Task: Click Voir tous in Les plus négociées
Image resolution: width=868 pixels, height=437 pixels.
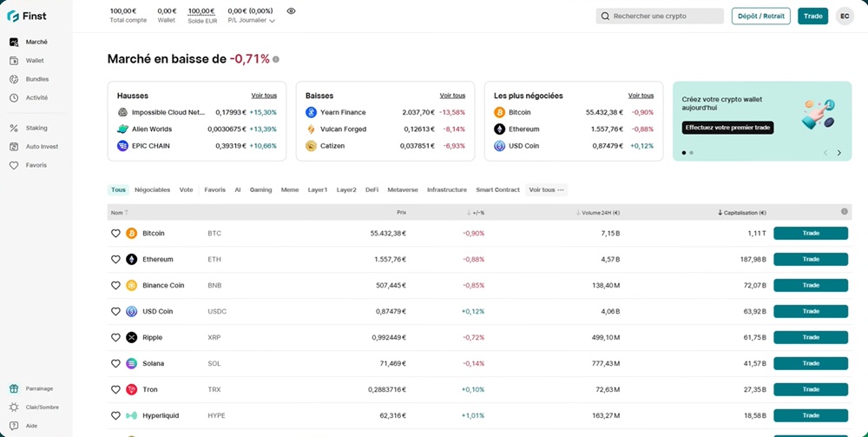Action: click(641, 96)
